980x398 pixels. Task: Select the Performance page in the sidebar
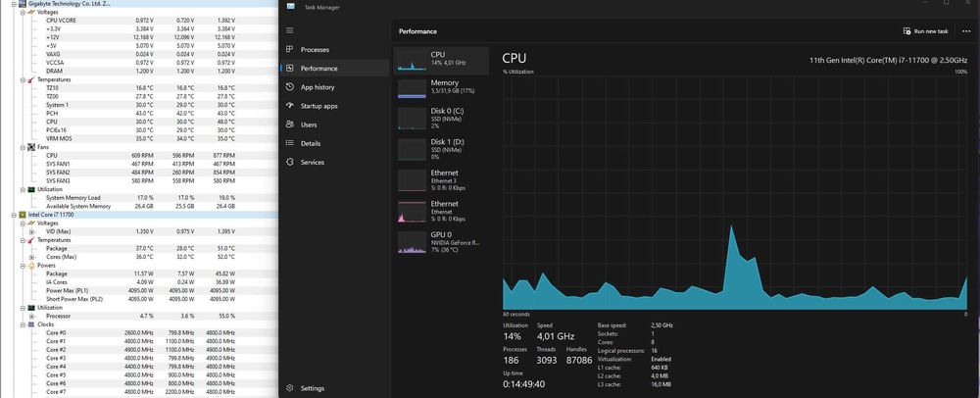(x=334, y=68)
